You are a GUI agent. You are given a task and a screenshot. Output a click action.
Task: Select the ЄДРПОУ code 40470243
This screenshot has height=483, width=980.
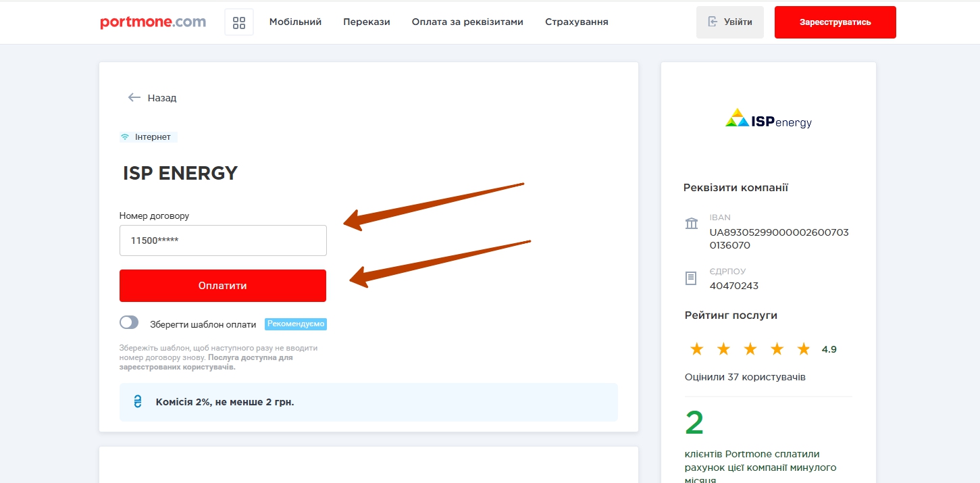coord(734,286)
